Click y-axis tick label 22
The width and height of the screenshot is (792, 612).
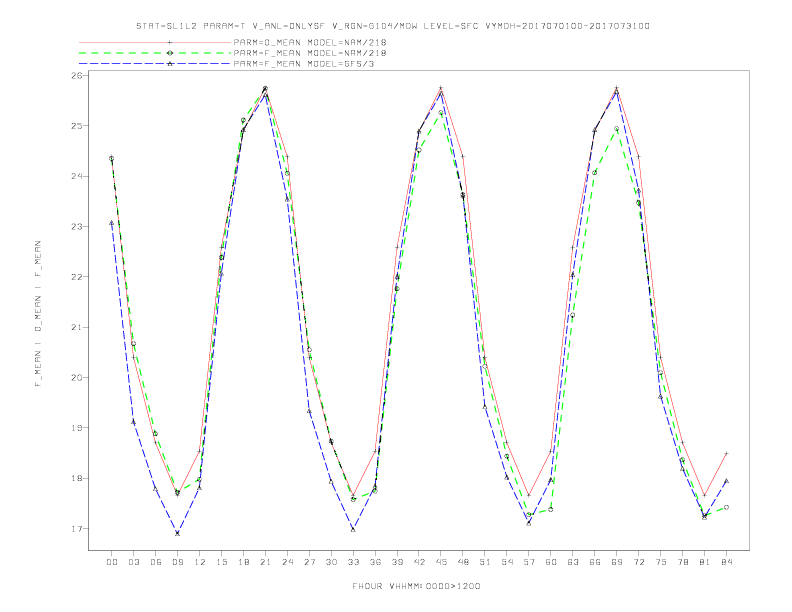[77, 277]
